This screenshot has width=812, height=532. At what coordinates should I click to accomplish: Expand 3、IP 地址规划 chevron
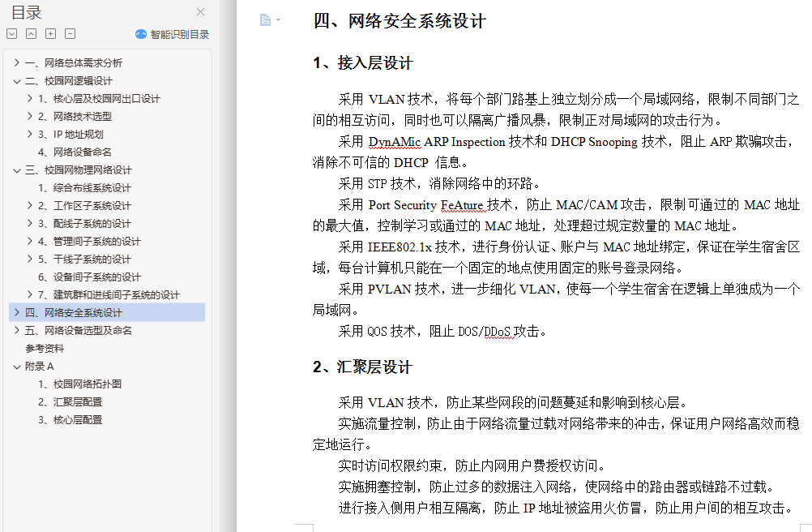29,134
